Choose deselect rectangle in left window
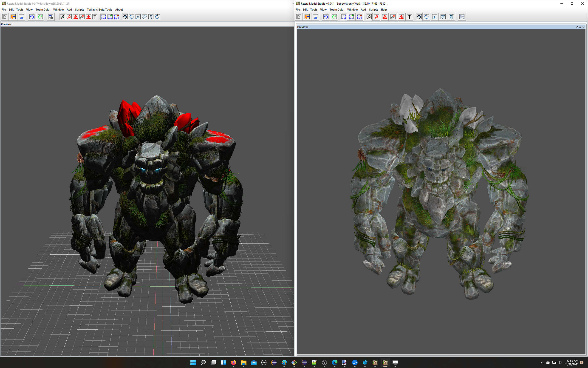588x368 pixels. point(117,17)
